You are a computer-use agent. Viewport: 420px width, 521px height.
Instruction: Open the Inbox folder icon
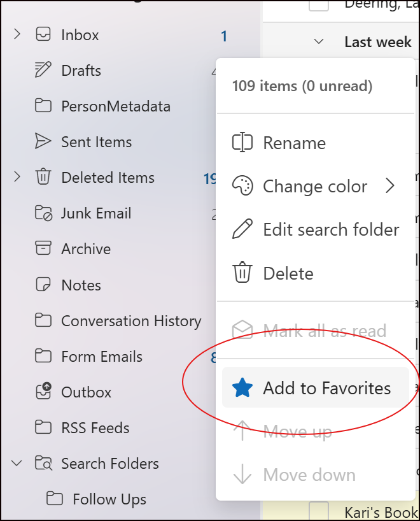43,35
